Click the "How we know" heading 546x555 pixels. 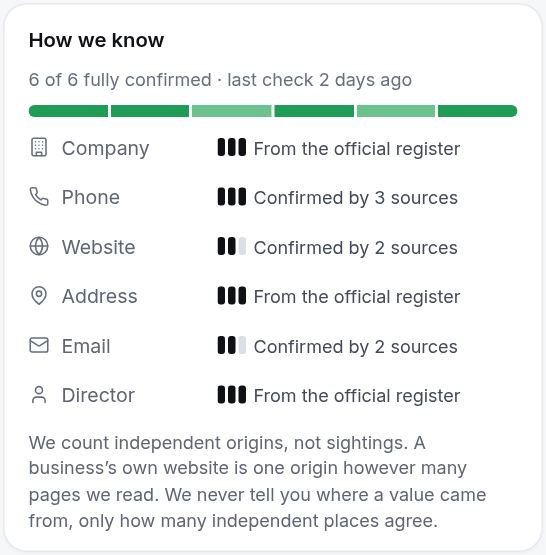coord(96,40)
